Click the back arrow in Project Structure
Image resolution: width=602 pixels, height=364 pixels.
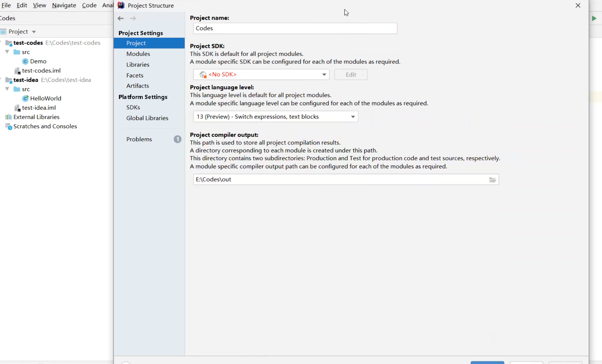[121, 18]
